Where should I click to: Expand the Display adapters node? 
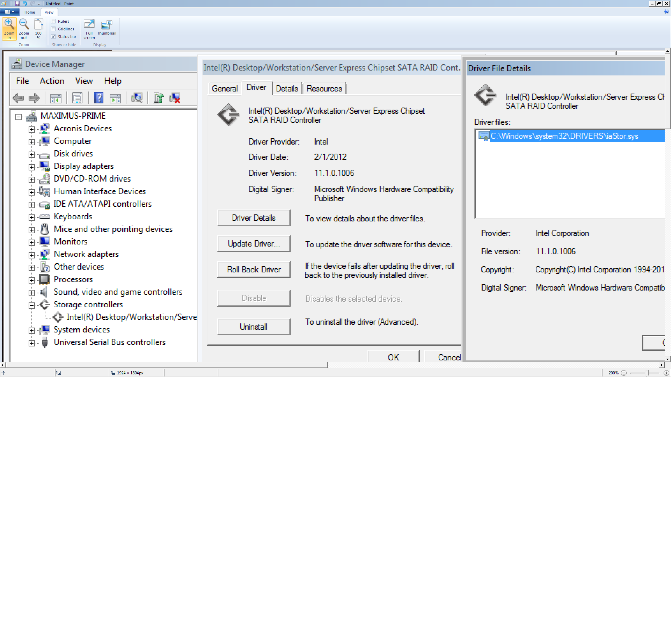click(32, 167)
